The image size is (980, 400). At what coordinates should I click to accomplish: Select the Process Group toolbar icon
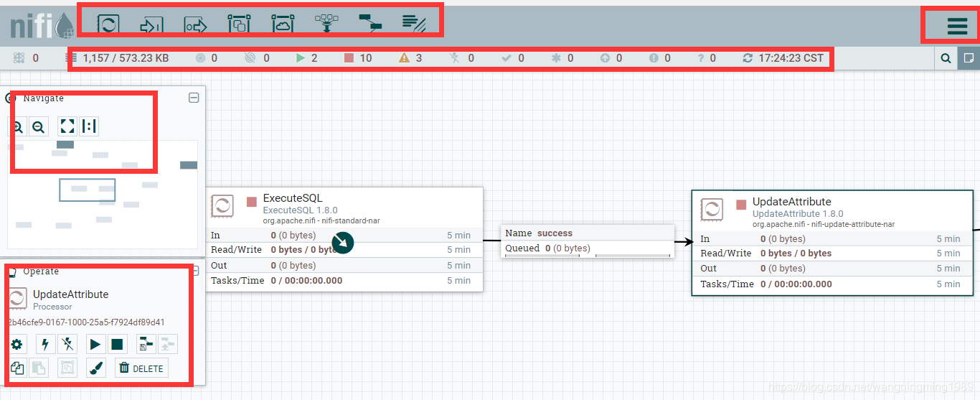[238, 24]
